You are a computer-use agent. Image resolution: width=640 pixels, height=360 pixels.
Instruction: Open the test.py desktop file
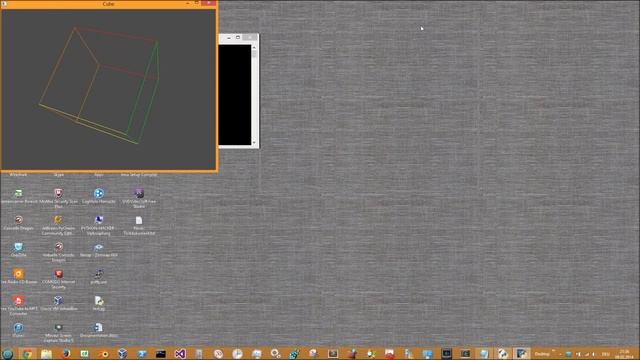click(x=98, y=303)
